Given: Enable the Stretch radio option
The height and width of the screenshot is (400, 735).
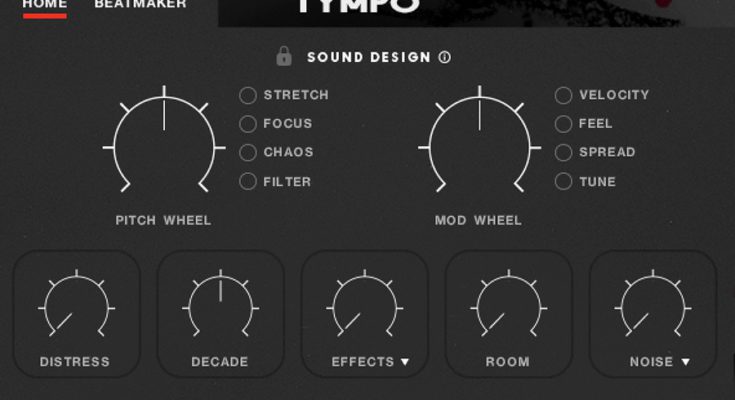Looking at the screenshot, I should 248,95.
